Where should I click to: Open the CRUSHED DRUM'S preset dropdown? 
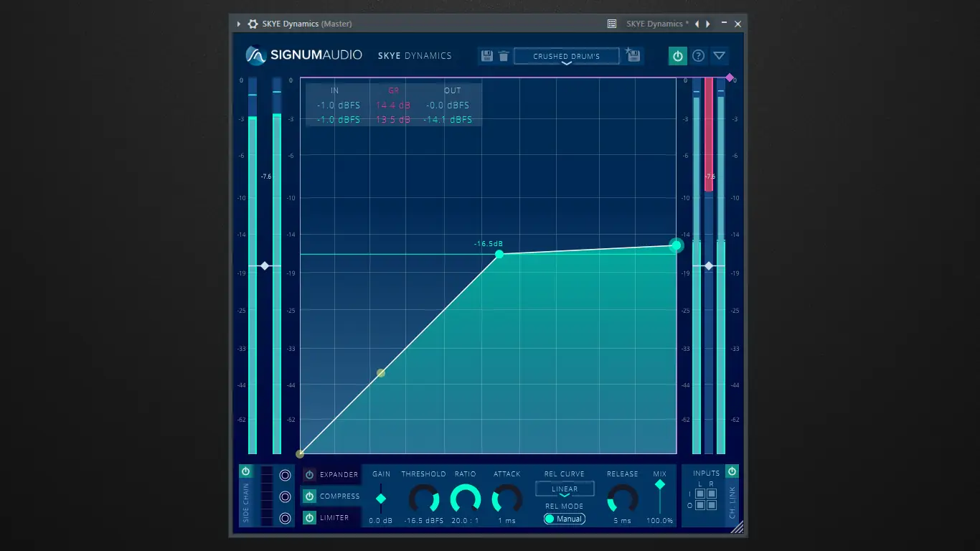click(566, 55)
